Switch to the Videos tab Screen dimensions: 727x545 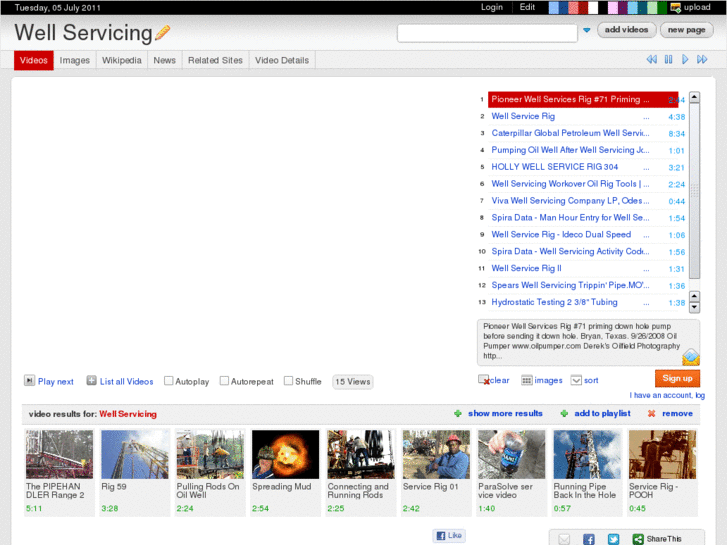tap(34, 60)
